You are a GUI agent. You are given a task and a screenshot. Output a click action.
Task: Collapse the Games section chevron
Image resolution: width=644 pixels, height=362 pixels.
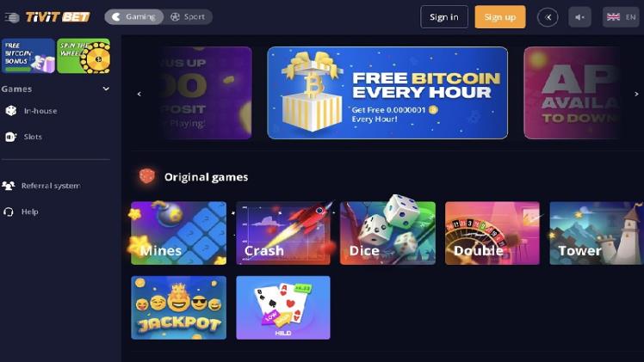(x=106, y=89)
